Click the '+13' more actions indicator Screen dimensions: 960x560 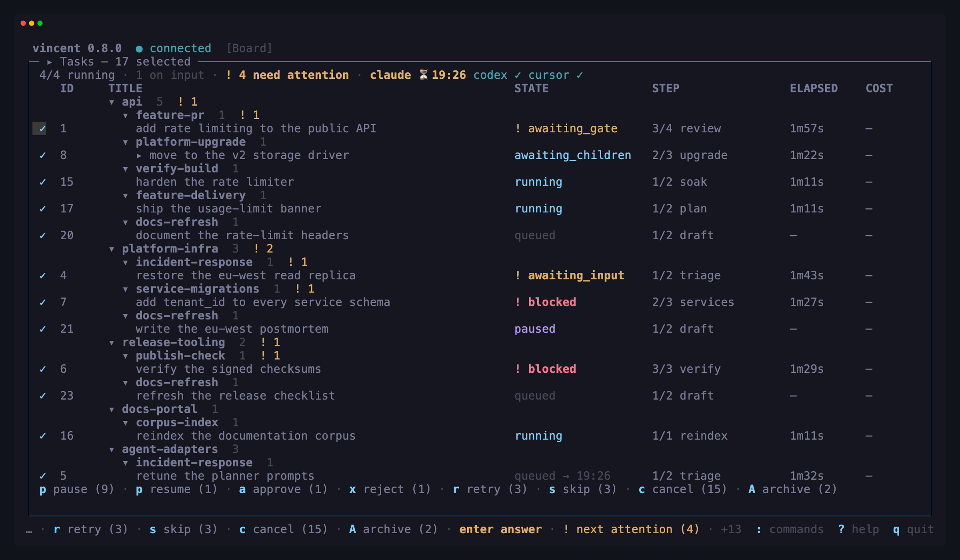(731, 529)
